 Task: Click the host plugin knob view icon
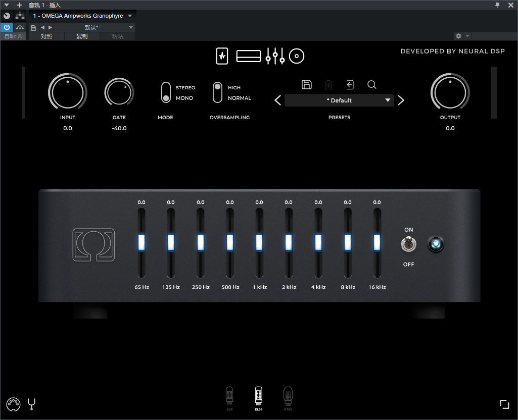click(x=7, y=16)
